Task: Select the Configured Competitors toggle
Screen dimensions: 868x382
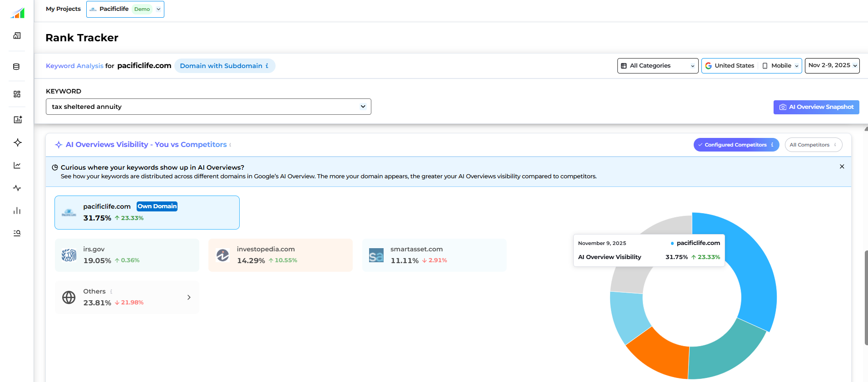Action: click(736, 145)
